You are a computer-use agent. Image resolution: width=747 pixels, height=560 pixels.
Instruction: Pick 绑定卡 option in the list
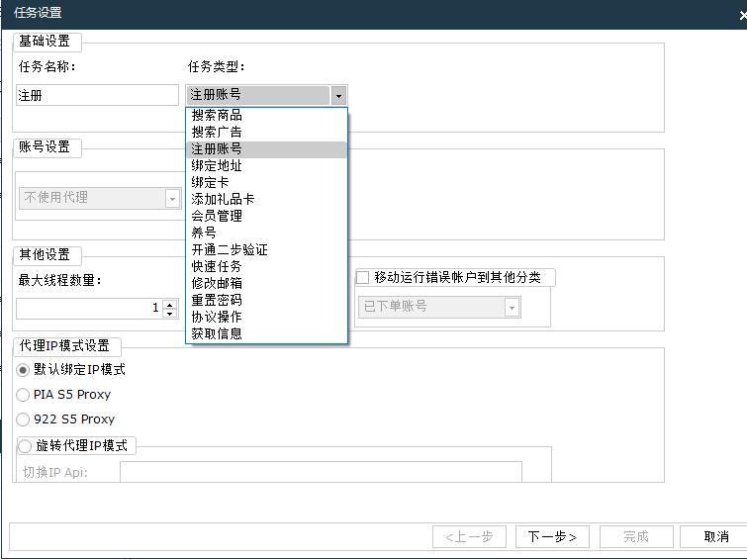coord(266,182)
